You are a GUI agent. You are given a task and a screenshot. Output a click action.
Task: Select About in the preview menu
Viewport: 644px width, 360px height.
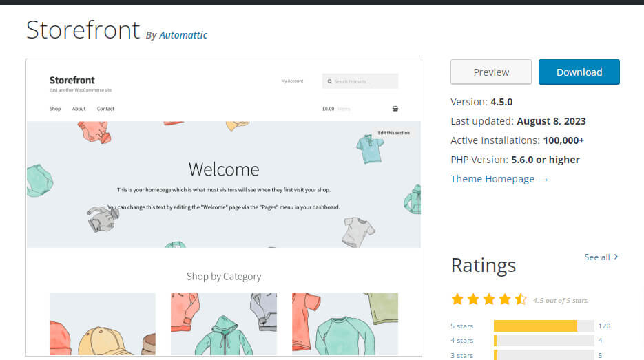[79, 109]
